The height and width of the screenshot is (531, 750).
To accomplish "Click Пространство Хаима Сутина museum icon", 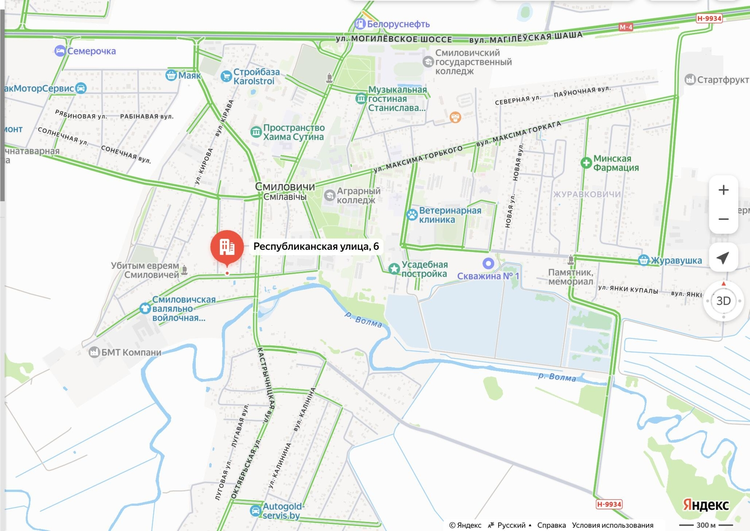I will click(x=256, y=132).
